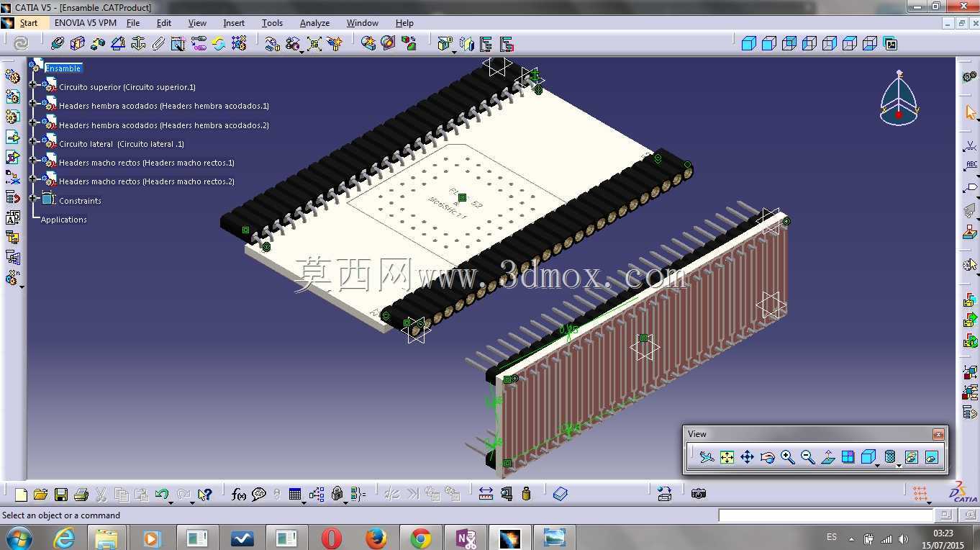The width and height of the screenshot is (980, 550).
Task: Click the Capture camera icon
Action: (698, 494)
